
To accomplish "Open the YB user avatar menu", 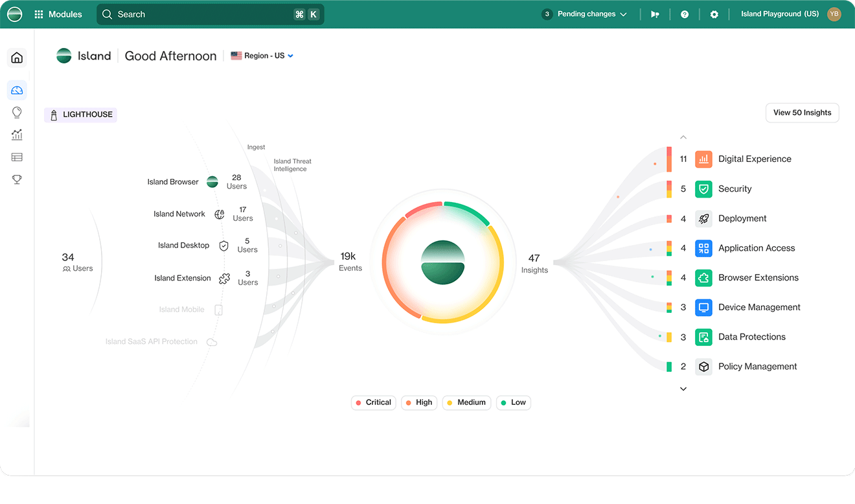I will click(x=834, y=14).
